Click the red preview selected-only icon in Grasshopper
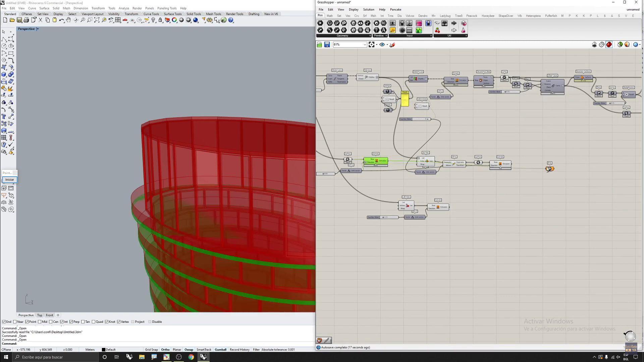Screen dimensions: 644x362 pyautogui.click(x=609, y=45)
